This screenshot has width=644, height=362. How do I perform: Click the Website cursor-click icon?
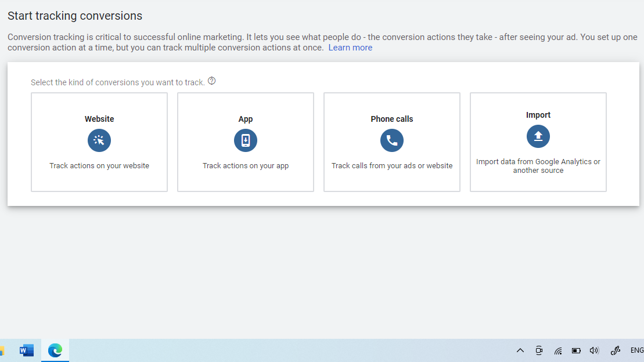pos(99,140)
